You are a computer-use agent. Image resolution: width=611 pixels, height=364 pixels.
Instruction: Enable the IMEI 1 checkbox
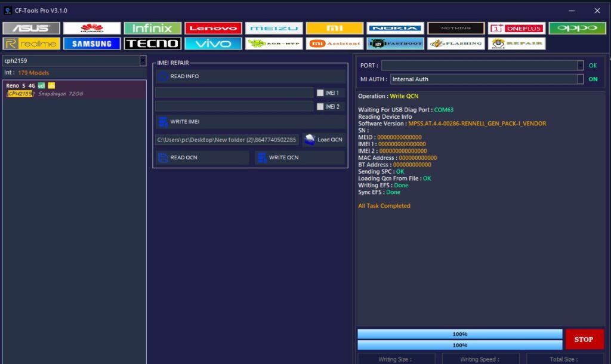[x=320, y=92]
